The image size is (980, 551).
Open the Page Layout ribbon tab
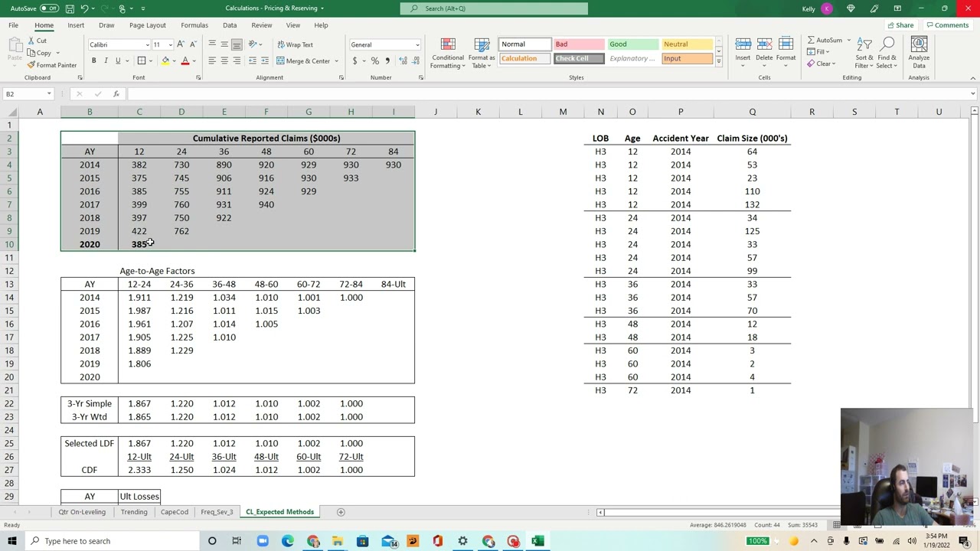[x=147, y=25]
